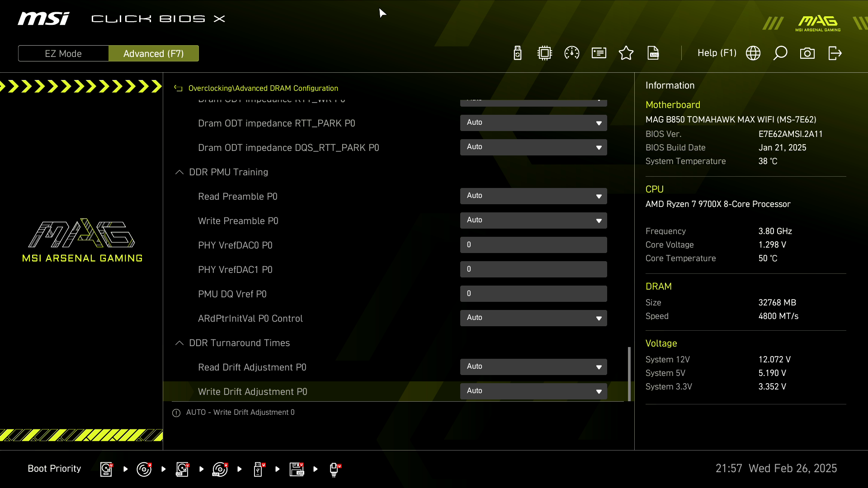The image size is (868, 488).
Task: Select the hard disk boot priority icon
Action: (107, 469)
